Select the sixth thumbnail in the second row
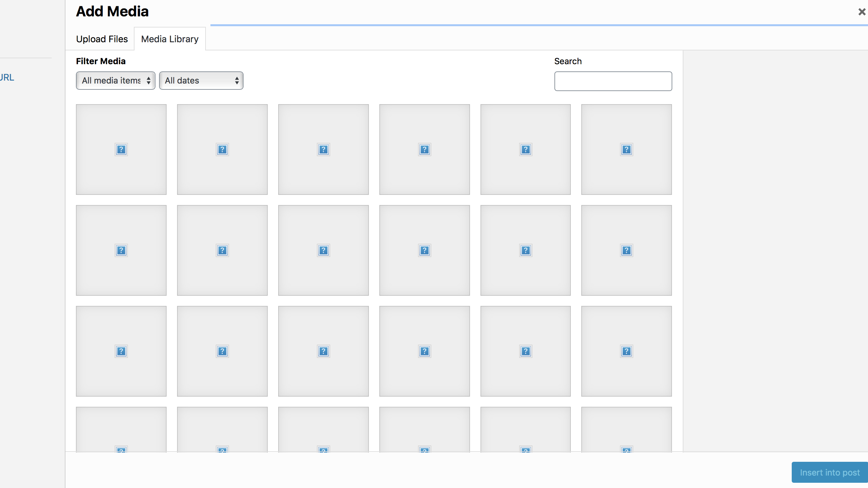The width and height of the screenshot is (868, 488). pos(627,251)
